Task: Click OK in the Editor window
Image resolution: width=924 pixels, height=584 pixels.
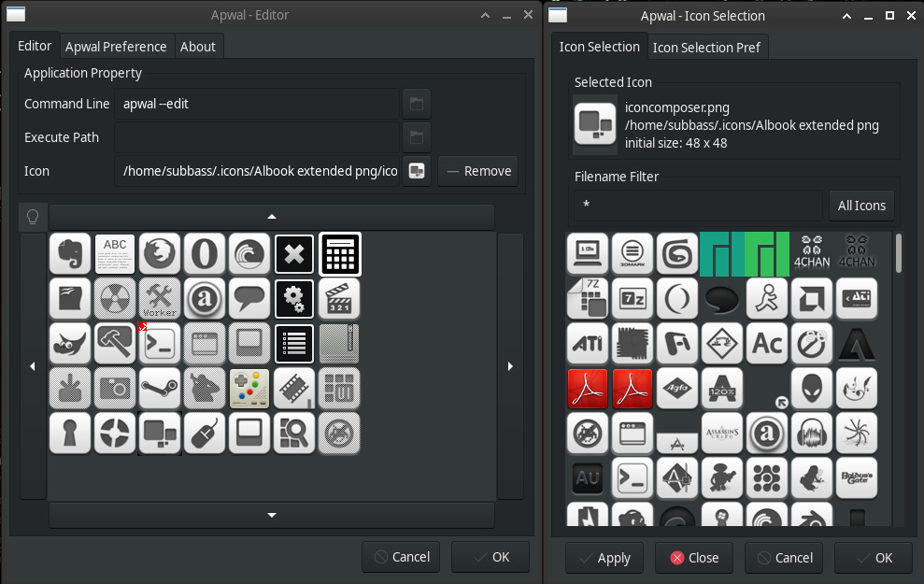Action: point(490,557)
